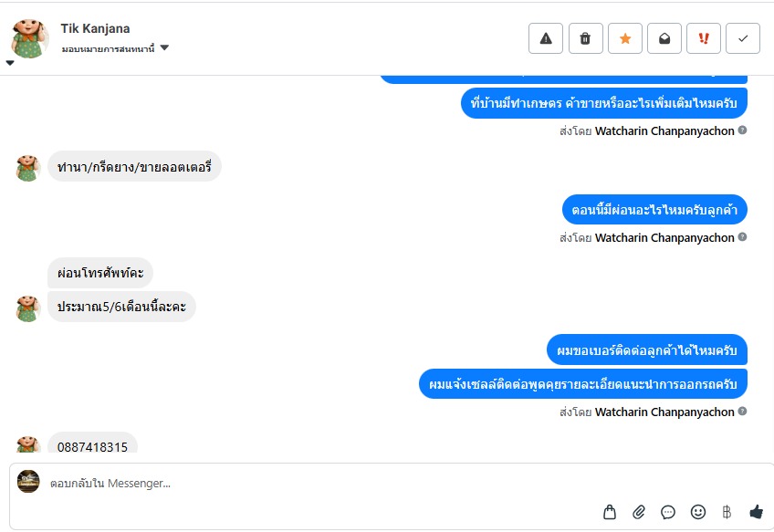Delete conversation using trash icon
This screenshot has width=774, height=532.
pos(585,38)
